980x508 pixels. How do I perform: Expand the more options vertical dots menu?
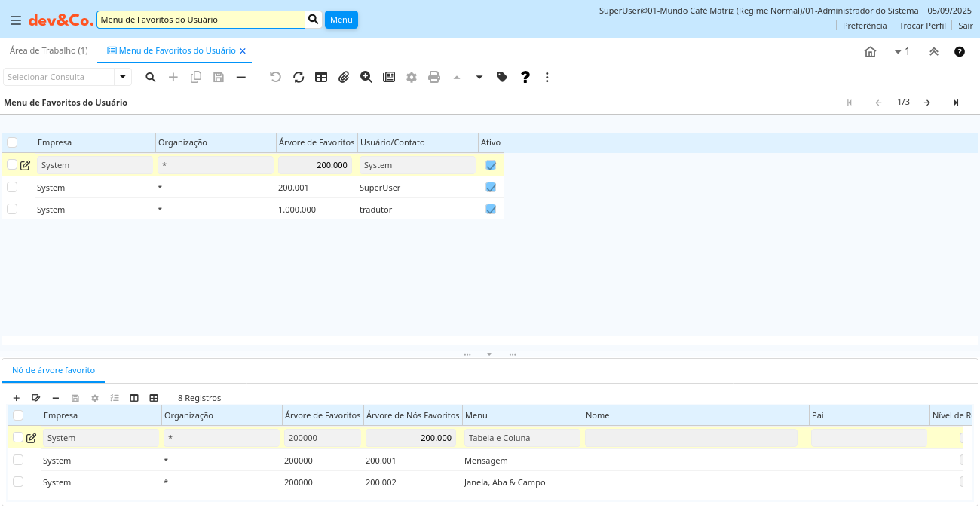click(547, 77)
